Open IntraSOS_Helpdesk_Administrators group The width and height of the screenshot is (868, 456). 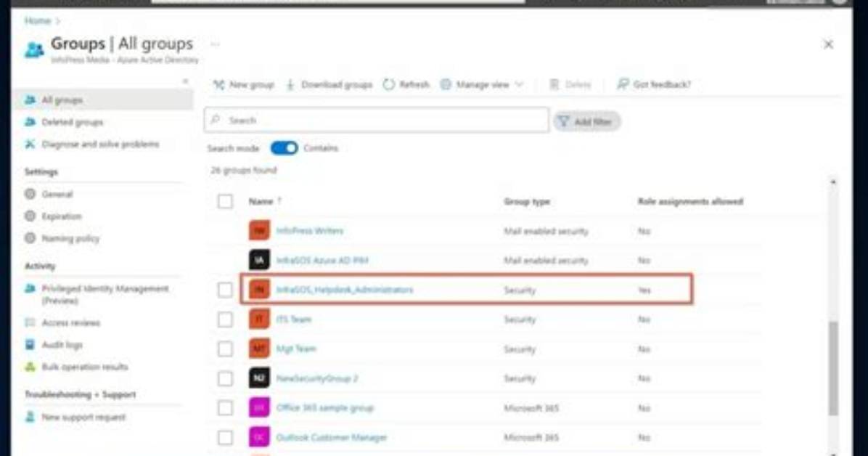[x=344, y=290]
